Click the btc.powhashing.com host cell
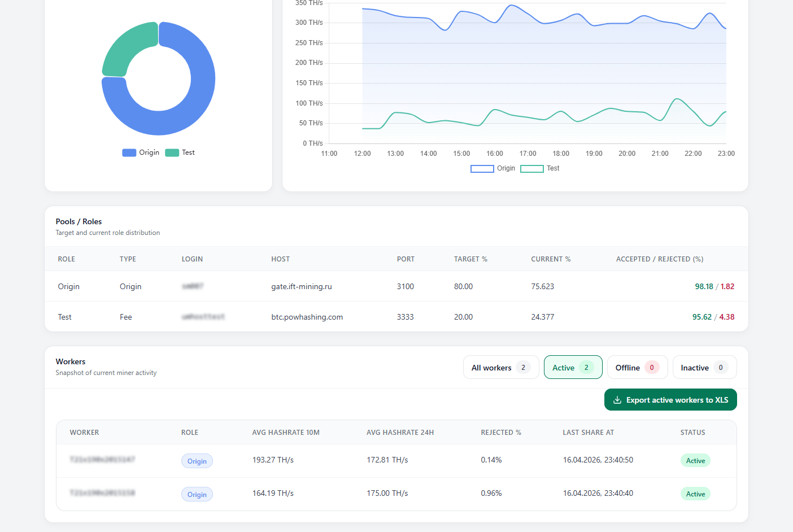Viewport: 793px width, 532px height. (307, 317)
